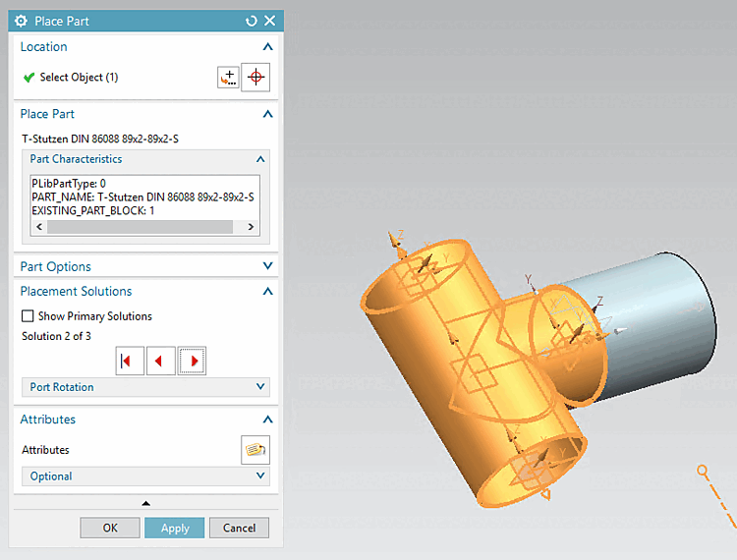Viewport: 737px width, 560px height.
Task: Click the Solution 2 of 3 label
Action: [56, 336]
